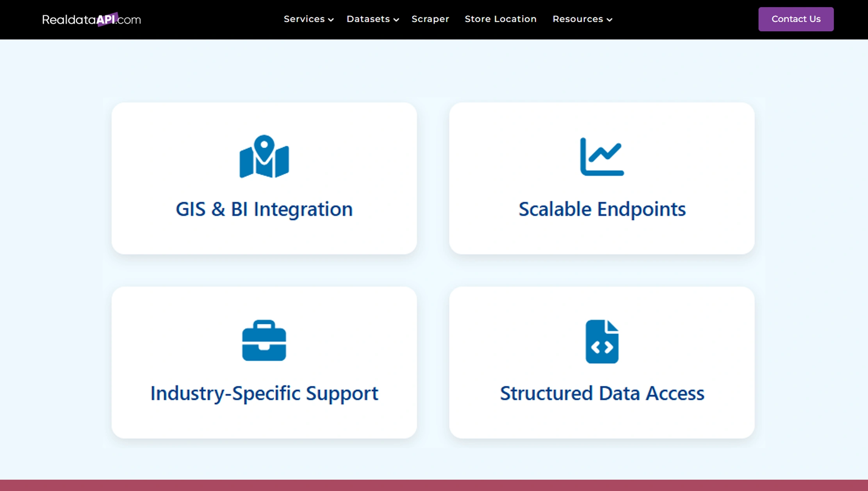Click the code document icon on Structured Data Access card
Viewport: 868px width, 491px height.
(602, 342)
